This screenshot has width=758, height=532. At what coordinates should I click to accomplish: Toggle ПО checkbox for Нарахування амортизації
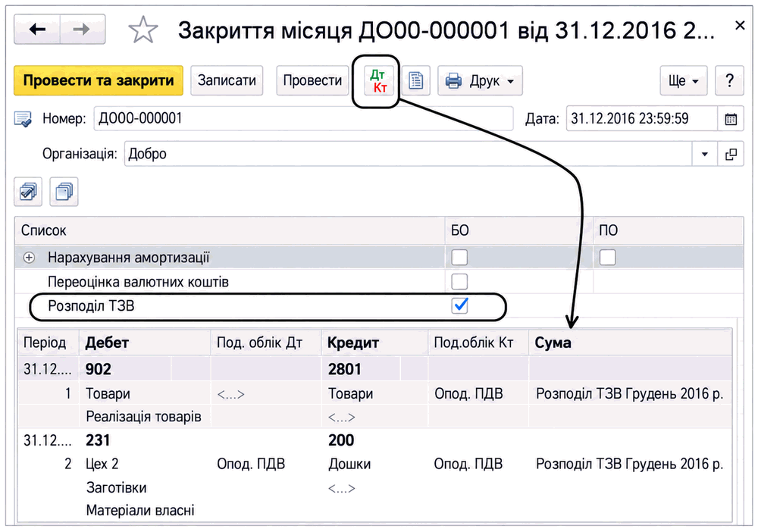tap(607, 257)
